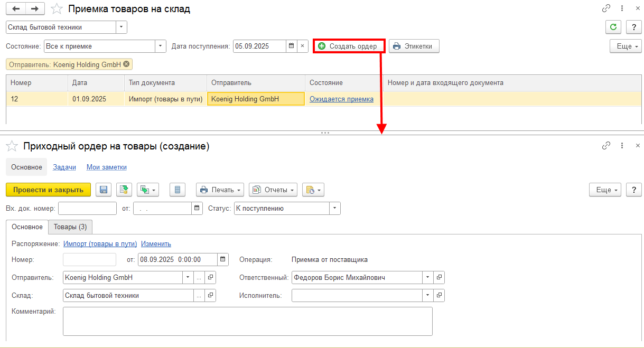Viewport: 644px width, 348px height.
Task: Click into the Комментарий text field
Action: click(248, 321)
